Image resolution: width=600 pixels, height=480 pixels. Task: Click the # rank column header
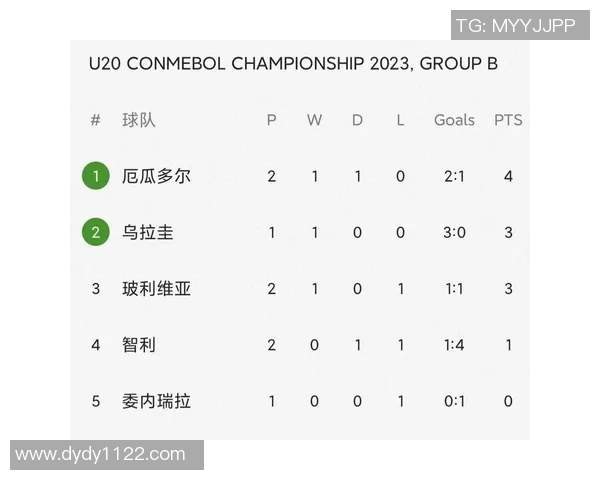[x=96, y=120]
